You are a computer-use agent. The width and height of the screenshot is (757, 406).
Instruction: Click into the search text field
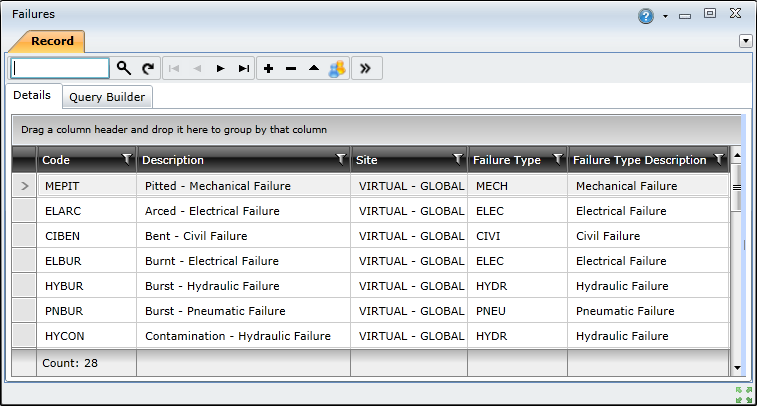(x=60, y=68)
